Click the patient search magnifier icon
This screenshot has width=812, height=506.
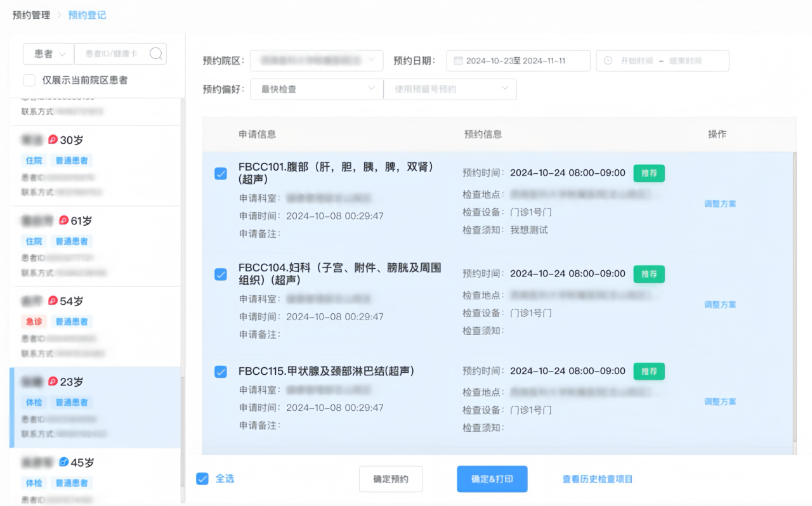click(x=156, y=54)
